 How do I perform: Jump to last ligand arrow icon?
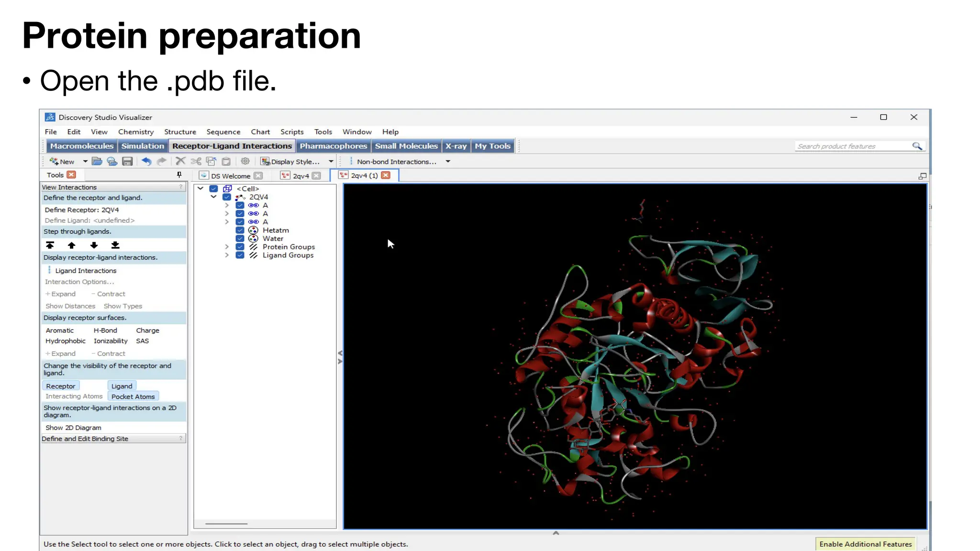[115, 245]
